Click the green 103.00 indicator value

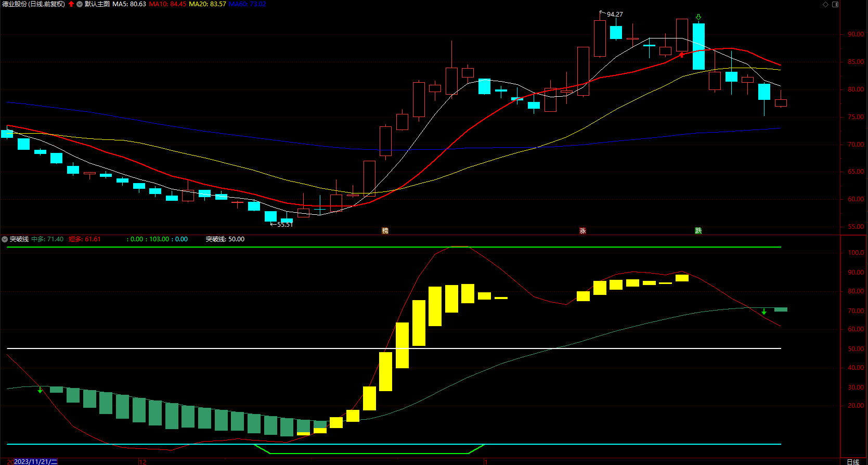click(159, 239)
